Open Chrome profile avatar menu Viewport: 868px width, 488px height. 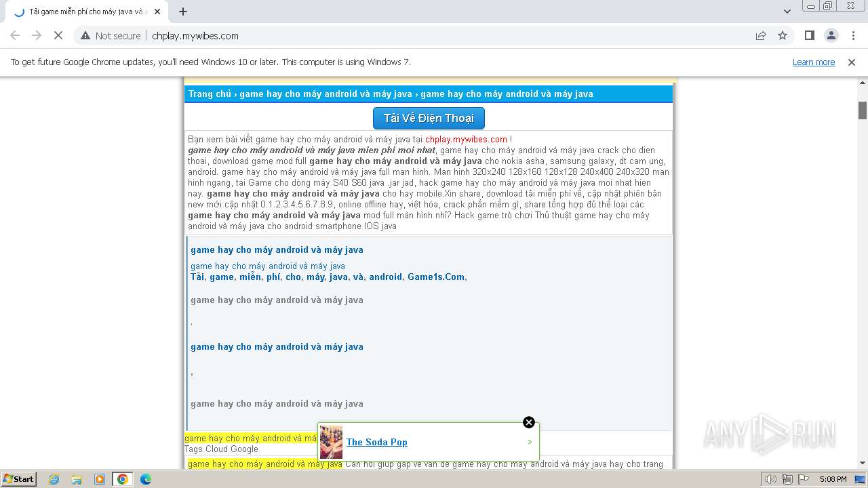click(831, 35)
